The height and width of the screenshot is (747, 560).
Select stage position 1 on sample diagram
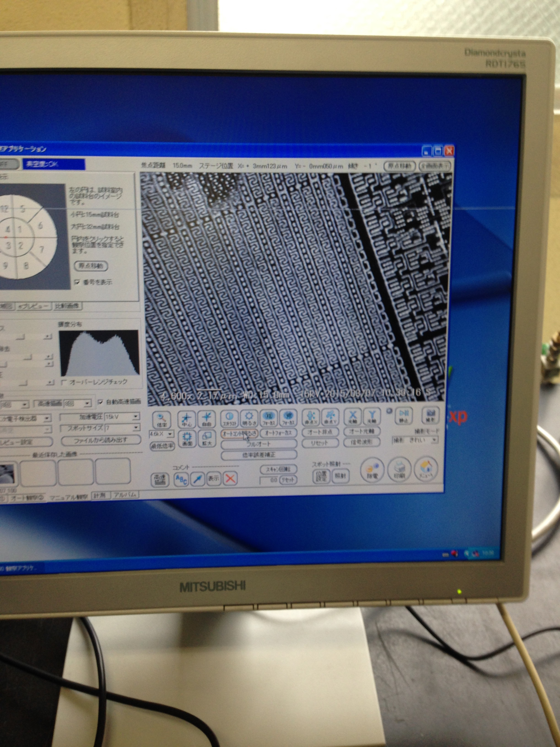(x=20, y=229)
